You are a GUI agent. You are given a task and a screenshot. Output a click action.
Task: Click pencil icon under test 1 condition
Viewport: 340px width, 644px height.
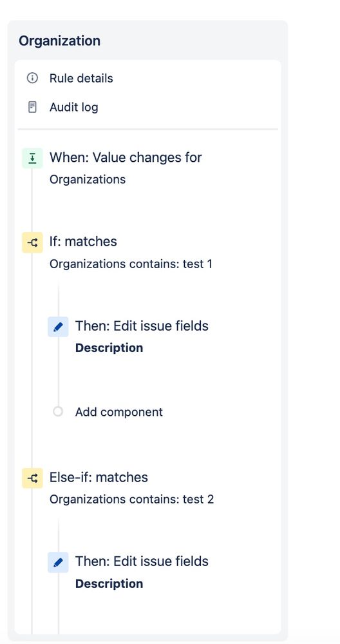[58, 327]
